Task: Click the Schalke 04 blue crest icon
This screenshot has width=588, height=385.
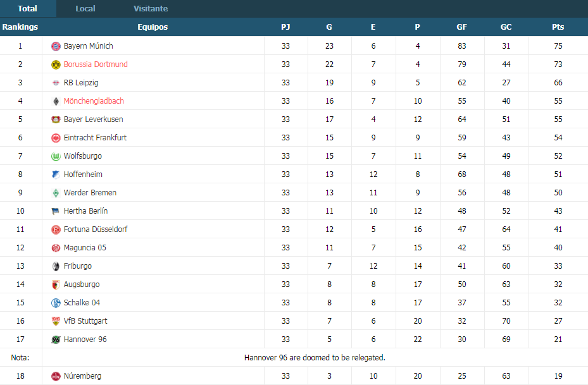Action: point(56,303)
